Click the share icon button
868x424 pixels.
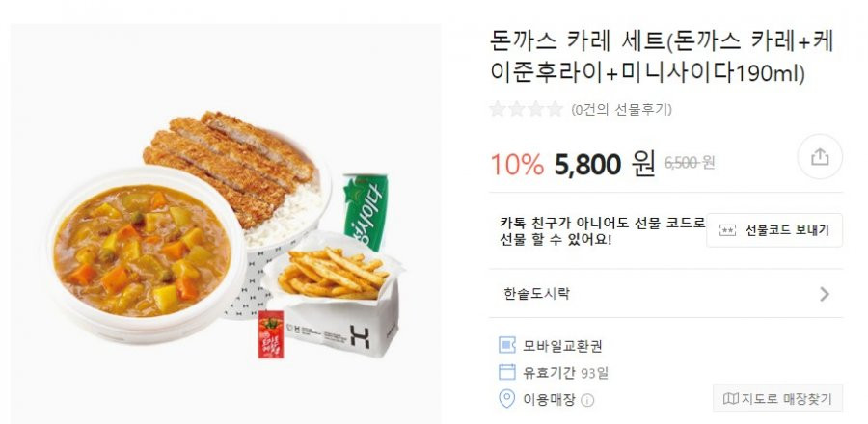point(820,157)
